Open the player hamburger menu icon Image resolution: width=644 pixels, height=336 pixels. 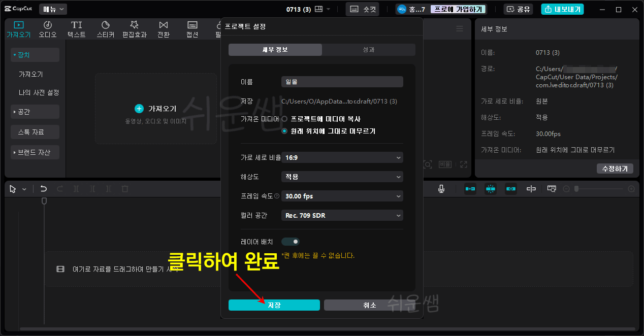[460, 29]
